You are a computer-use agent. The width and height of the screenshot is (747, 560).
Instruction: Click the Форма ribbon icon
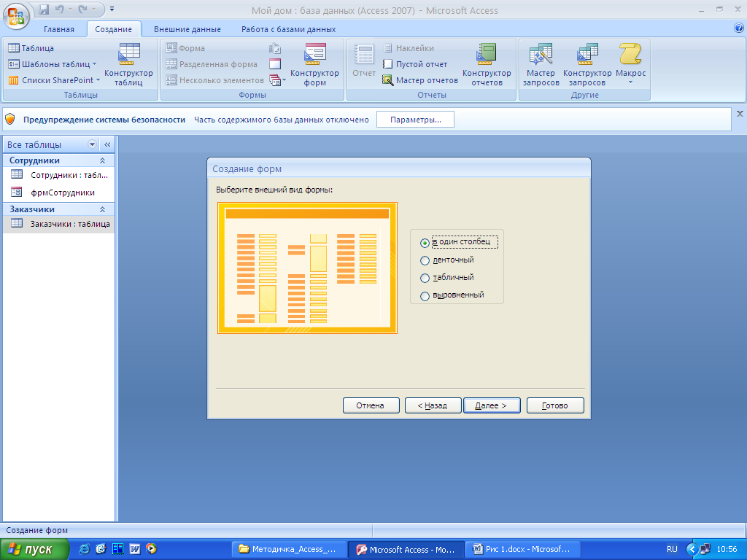pyautogui.click(x=171, y=48)
